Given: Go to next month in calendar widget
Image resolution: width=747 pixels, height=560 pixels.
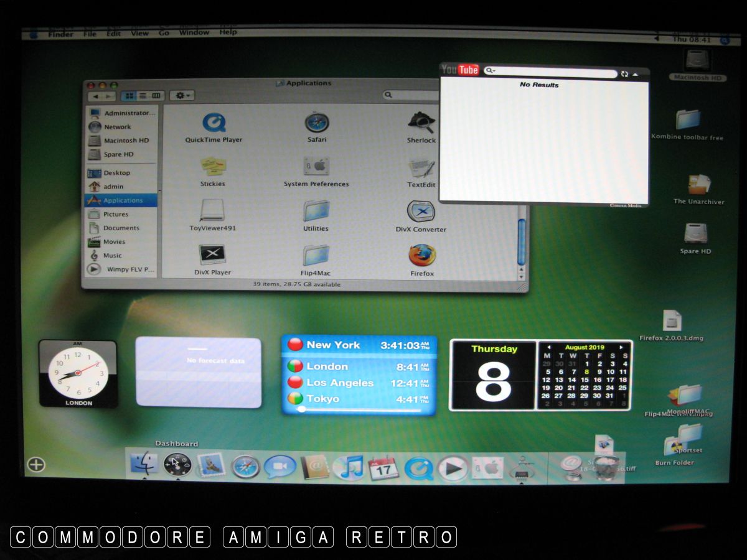Looking at the screenshot, I should [x=621, y=347].
